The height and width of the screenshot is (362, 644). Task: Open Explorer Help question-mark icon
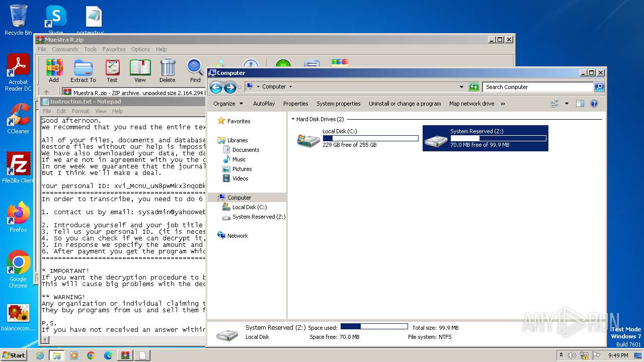coord(594,104)
